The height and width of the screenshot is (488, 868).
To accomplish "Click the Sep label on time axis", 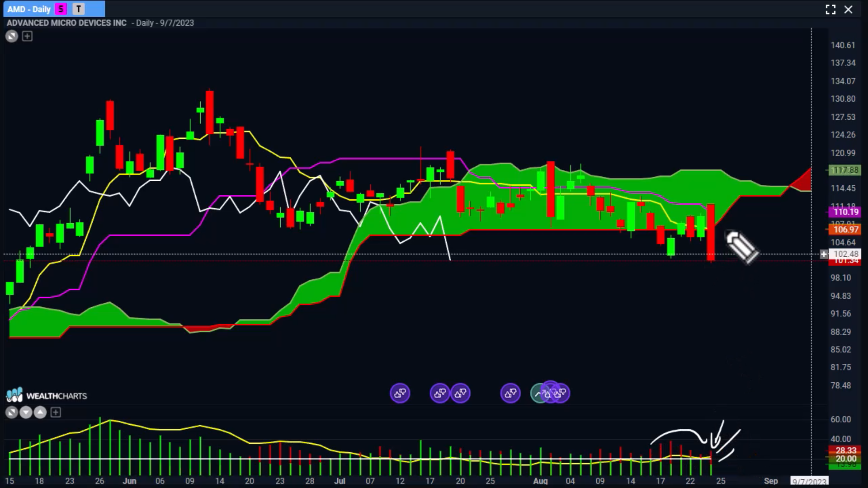I will pyautogui.click(x=771, y=481).
